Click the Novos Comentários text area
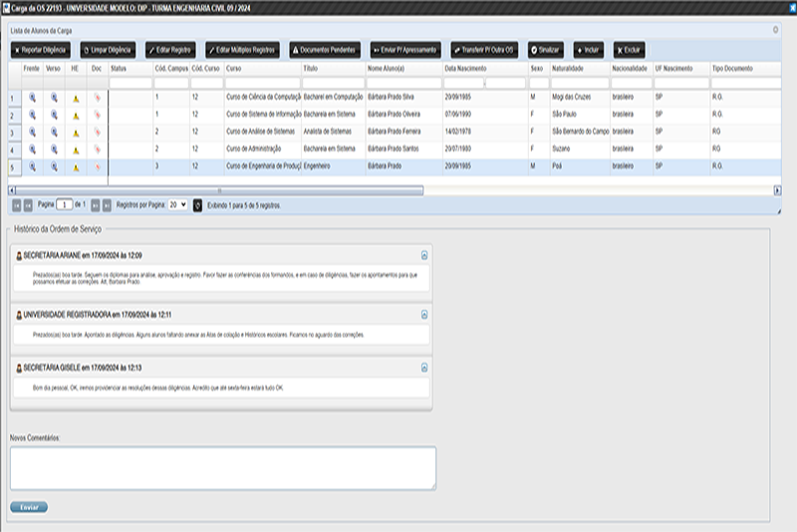This screenshot has height=532, width=797. pos(222,467)
